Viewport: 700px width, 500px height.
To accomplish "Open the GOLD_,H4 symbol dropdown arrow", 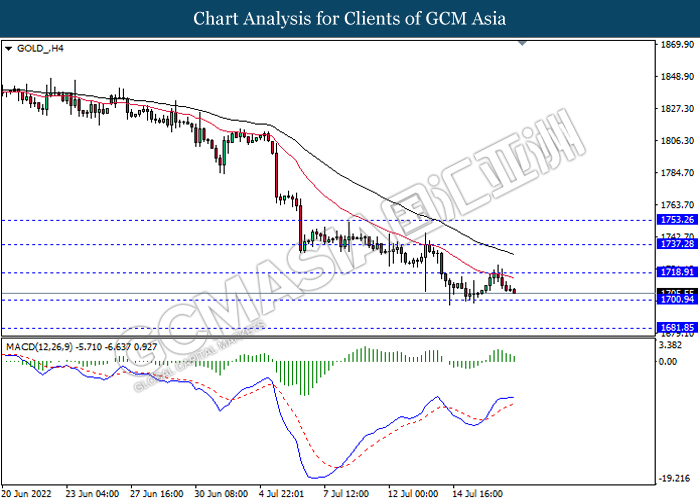I will pyautogui.click(x=8, y=49).
